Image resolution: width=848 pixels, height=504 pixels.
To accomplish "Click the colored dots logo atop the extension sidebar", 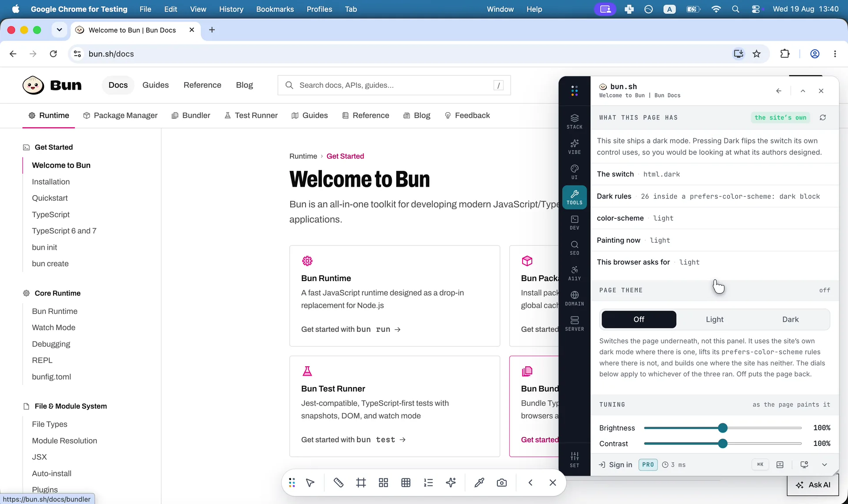I will point(574,91).
